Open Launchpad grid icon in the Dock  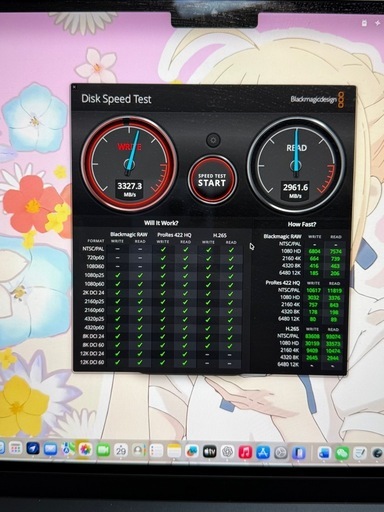point(15,449)
